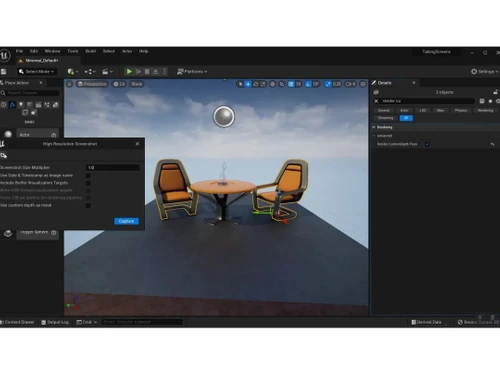The width and height of the screenshot is (500, 375).
Task: Select the Volumes cube category icon
Action: 25,113
